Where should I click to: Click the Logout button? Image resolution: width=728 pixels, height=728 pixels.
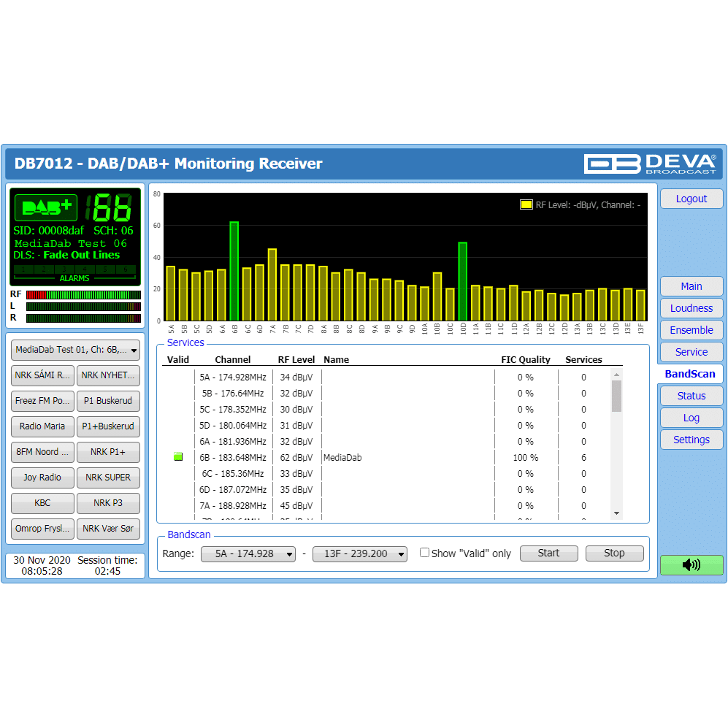691,199
